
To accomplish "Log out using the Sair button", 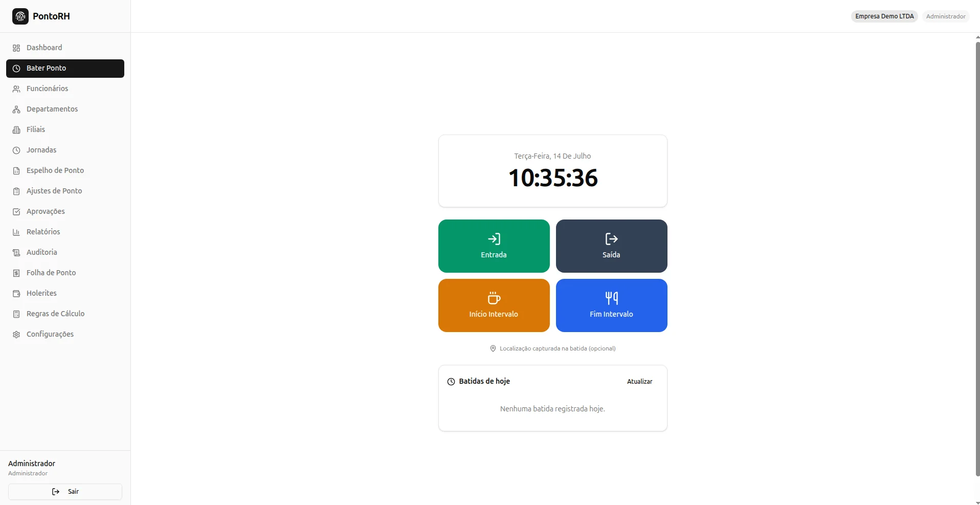I will tap(65, 492).
